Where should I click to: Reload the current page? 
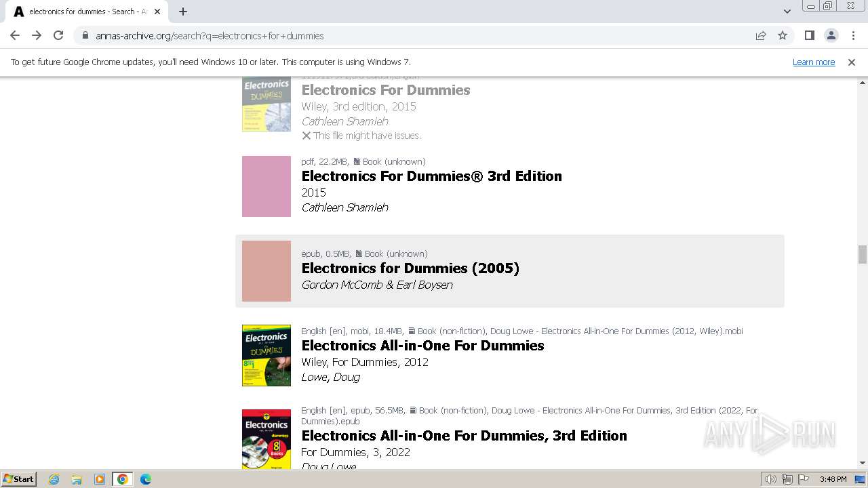tap(58, 35)
